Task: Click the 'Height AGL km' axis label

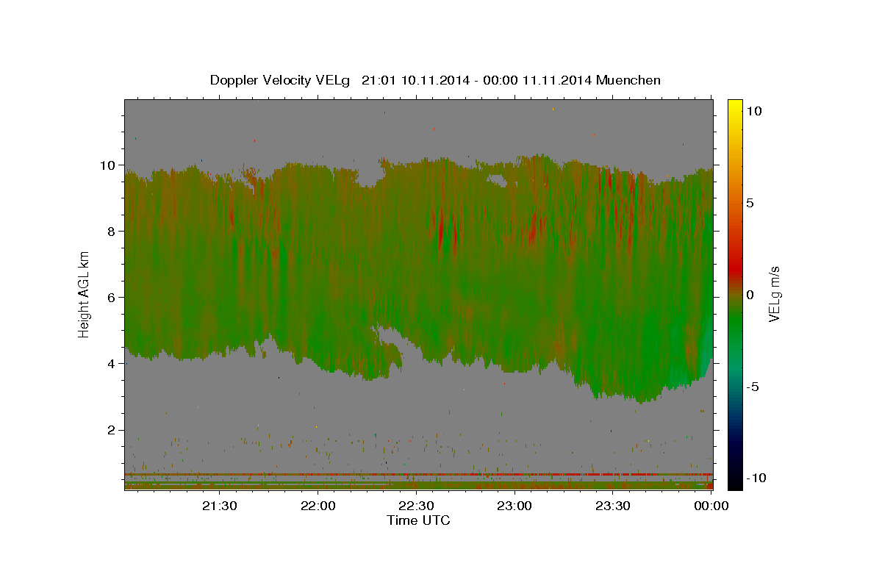Action: pos(85,295)
